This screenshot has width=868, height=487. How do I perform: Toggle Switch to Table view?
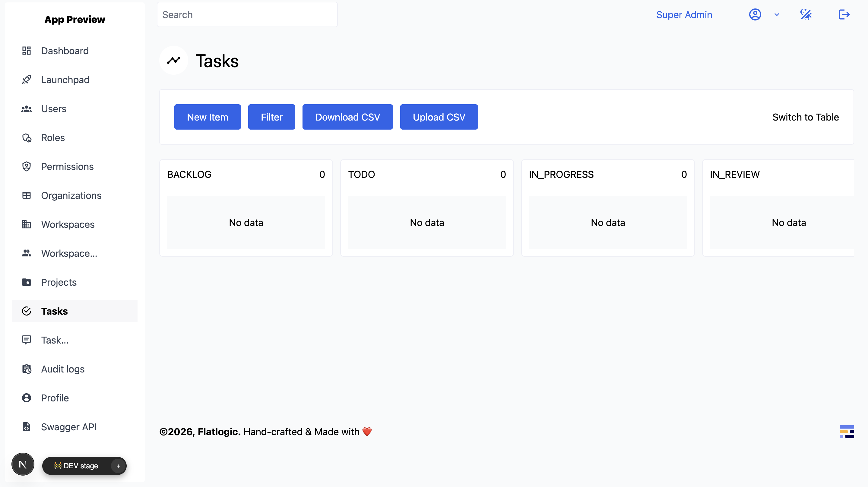pyautogui.click(x=806, y=117)
